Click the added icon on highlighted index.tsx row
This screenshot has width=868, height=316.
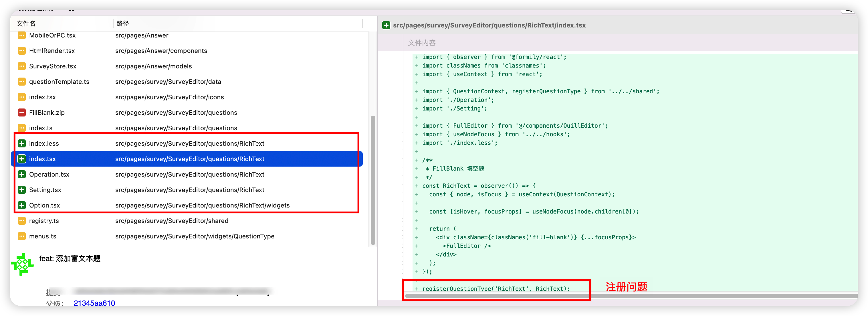point(21,159)
